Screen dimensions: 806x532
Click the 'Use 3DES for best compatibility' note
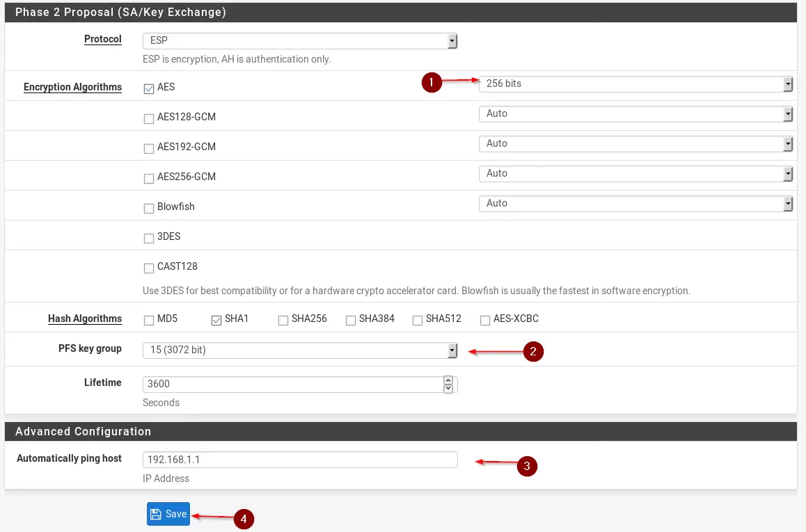click(x=416, y=291)
